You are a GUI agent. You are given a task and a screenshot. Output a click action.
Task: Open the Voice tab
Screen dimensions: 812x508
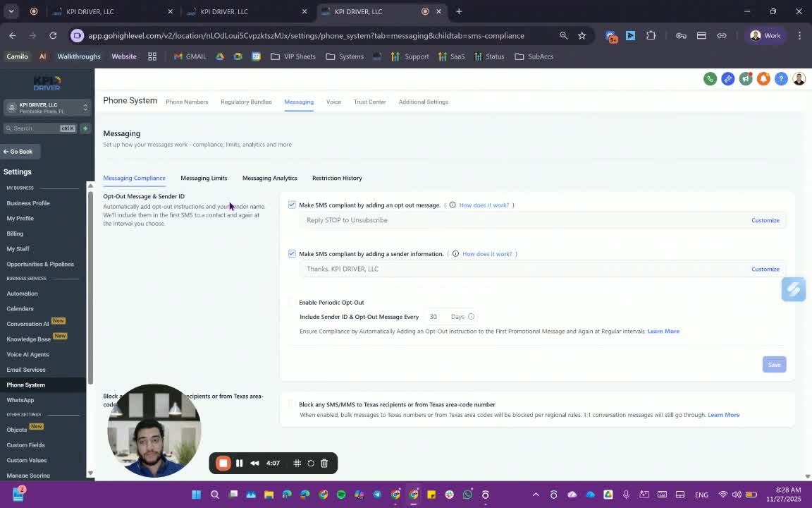[333, 102]
